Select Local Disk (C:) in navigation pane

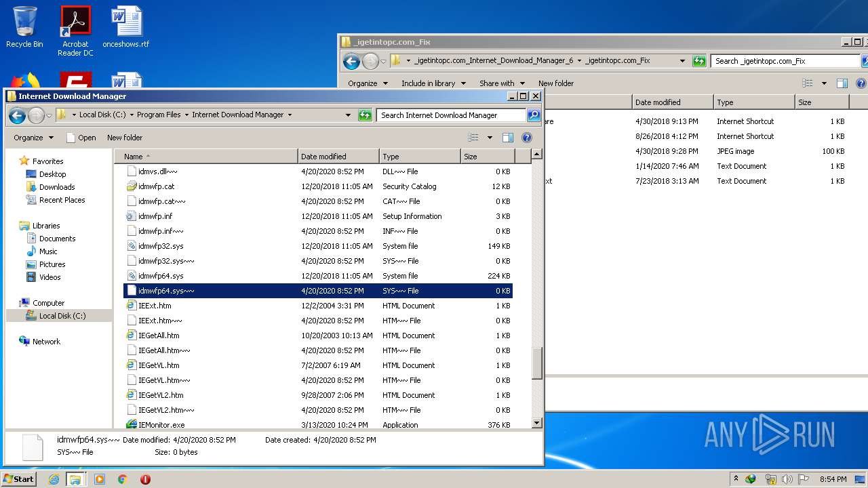coord(62,316)
